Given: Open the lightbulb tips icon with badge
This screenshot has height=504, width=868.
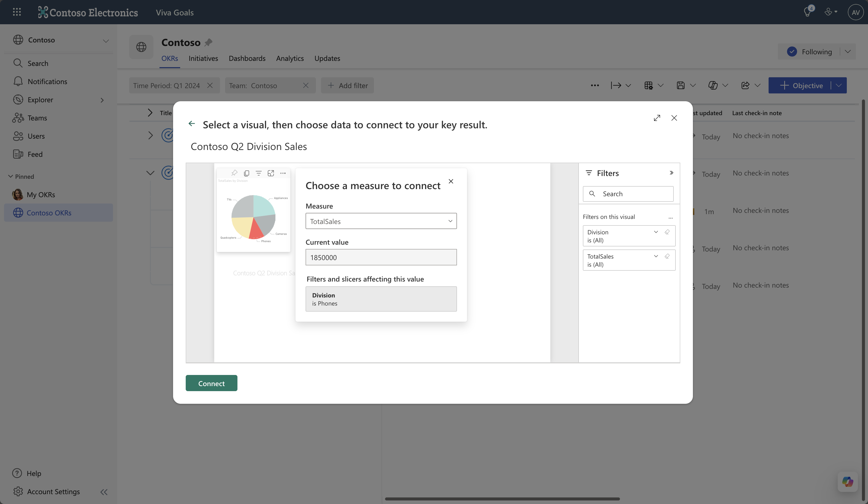Looking at the screenshot, I should click(807, 12).
